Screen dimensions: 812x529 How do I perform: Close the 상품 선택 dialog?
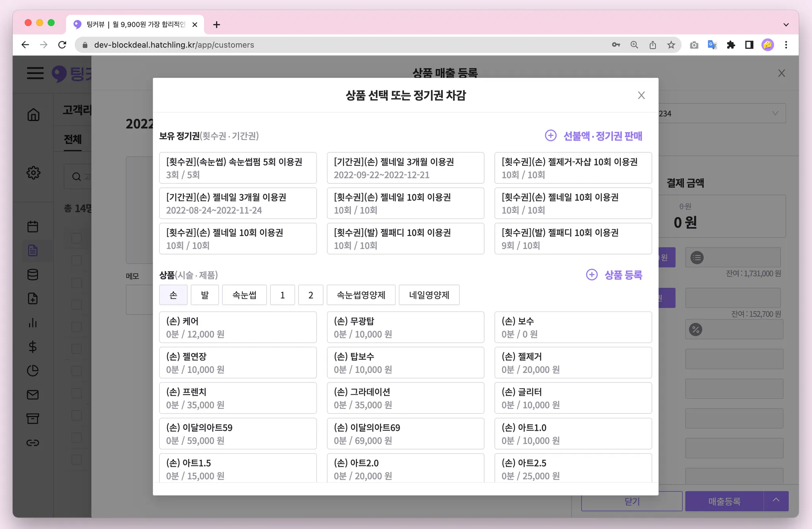[641, 95]
